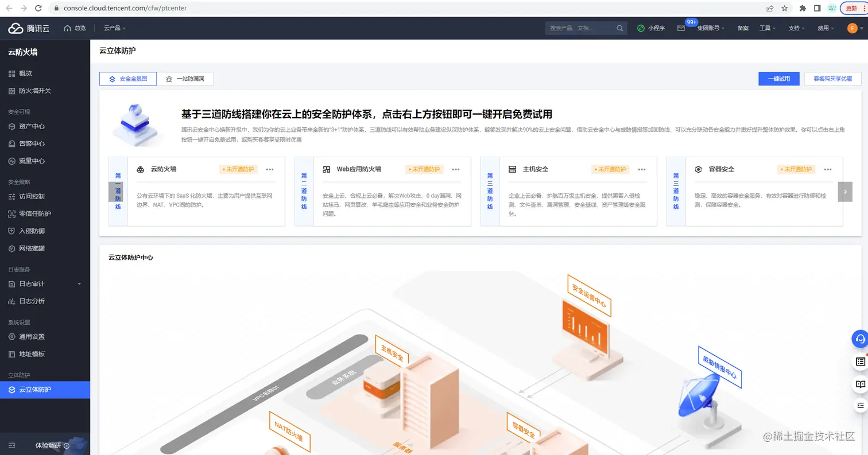Select 云立体防护 in sidebar

tap(45, 390)
